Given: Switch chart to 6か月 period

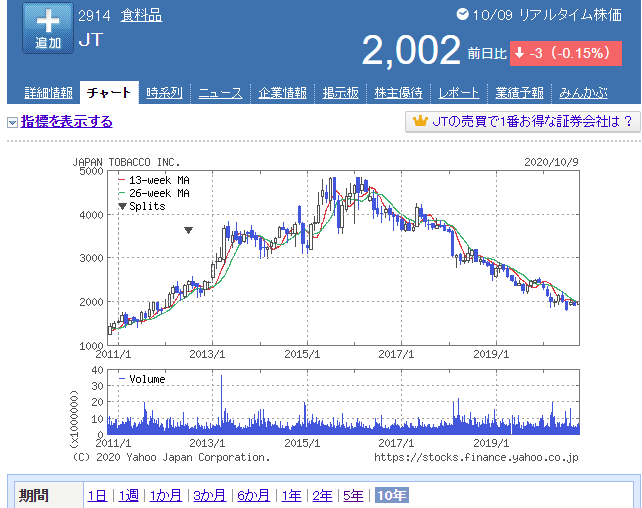Looking at the screenshot, I should coord(253,496).
